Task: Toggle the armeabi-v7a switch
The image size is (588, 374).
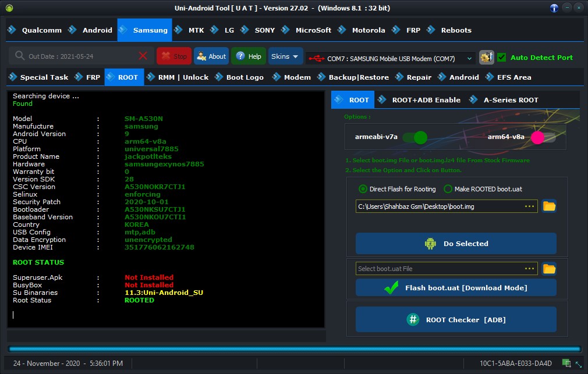Action: point(415,137)
